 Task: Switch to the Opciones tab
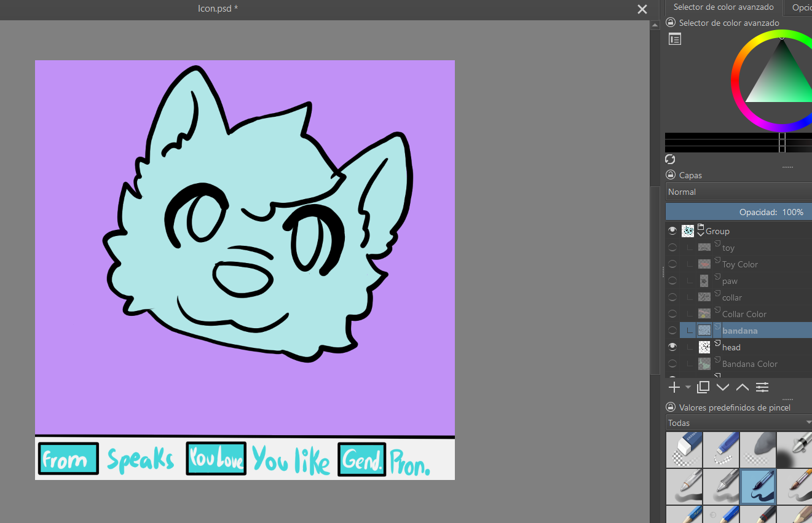pyautogui.click(x=799, y=7)
